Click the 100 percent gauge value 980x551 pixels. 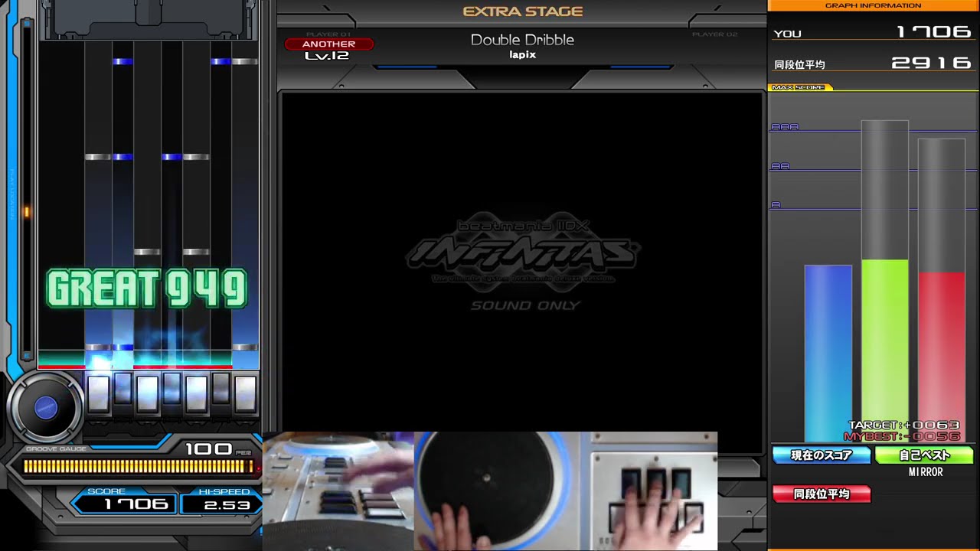point(208,449)
